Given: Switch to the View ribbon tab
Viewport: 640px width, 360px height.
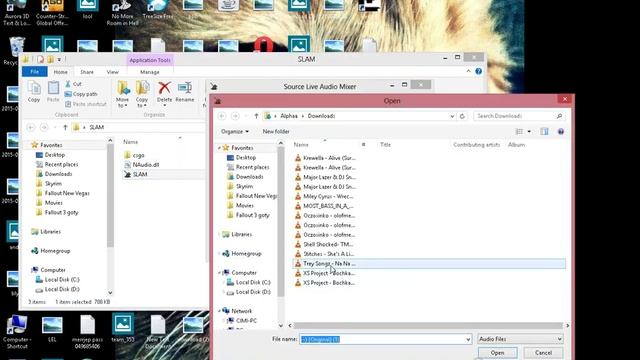Looking at the screenshot, I should [113, 72].
